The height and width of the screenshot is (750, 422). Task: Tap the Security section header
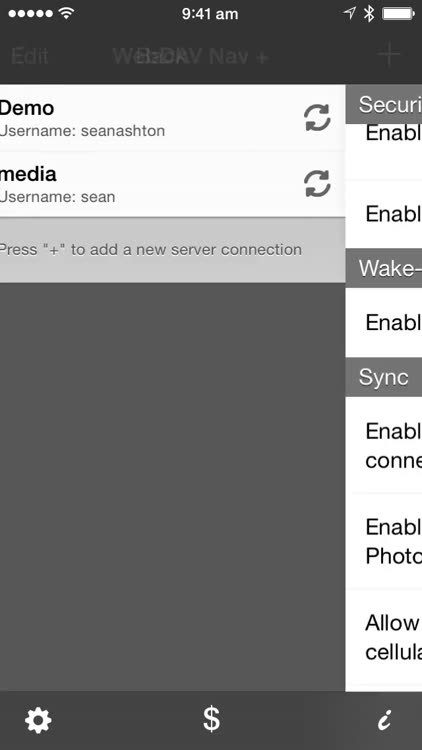(x=384, y=104)
